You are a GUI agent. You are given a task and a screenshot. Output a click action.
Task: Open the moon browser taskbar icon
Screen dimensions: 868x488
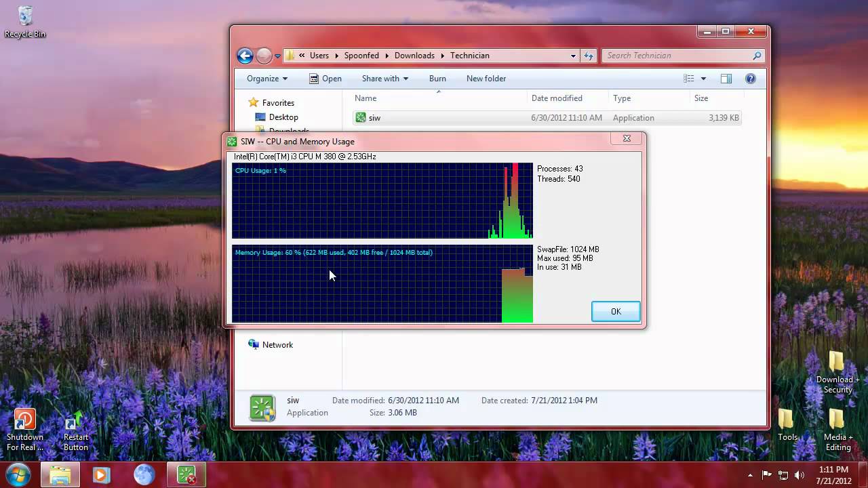tap(144, 475)
